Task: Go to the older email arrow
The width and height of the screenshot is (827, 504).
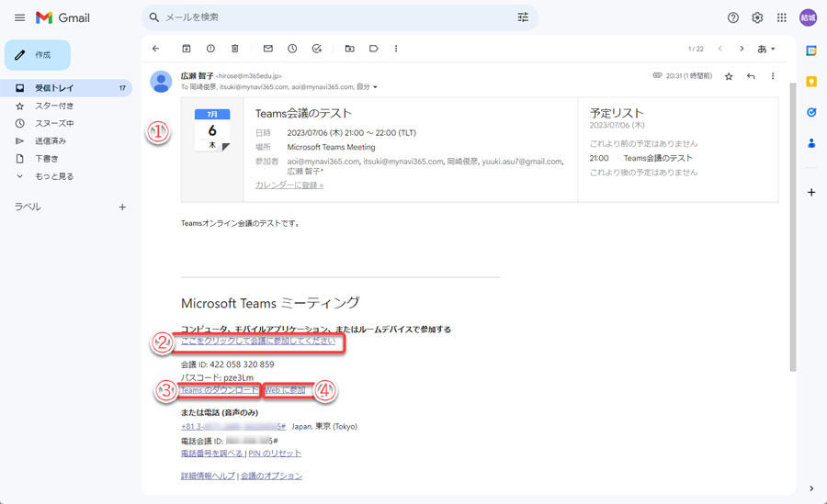Action: [742, 49]
